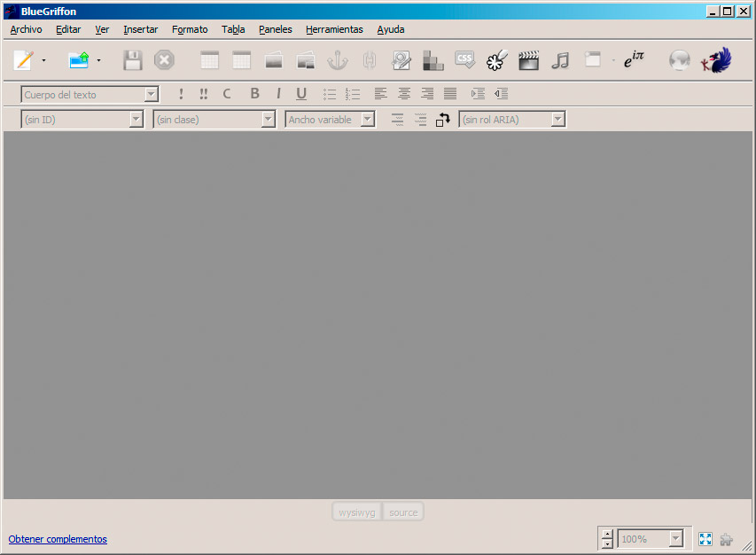Open the Formato menu
Viewport: 756px width, 555px height.
pyautogui.click(x=190, y=29)
